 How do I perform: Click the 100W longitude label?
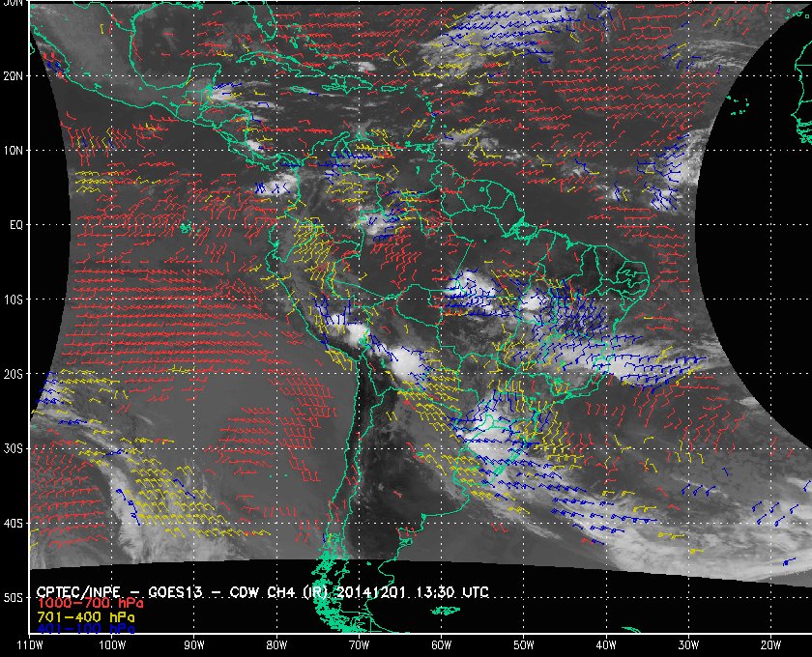tap(112, 645)
